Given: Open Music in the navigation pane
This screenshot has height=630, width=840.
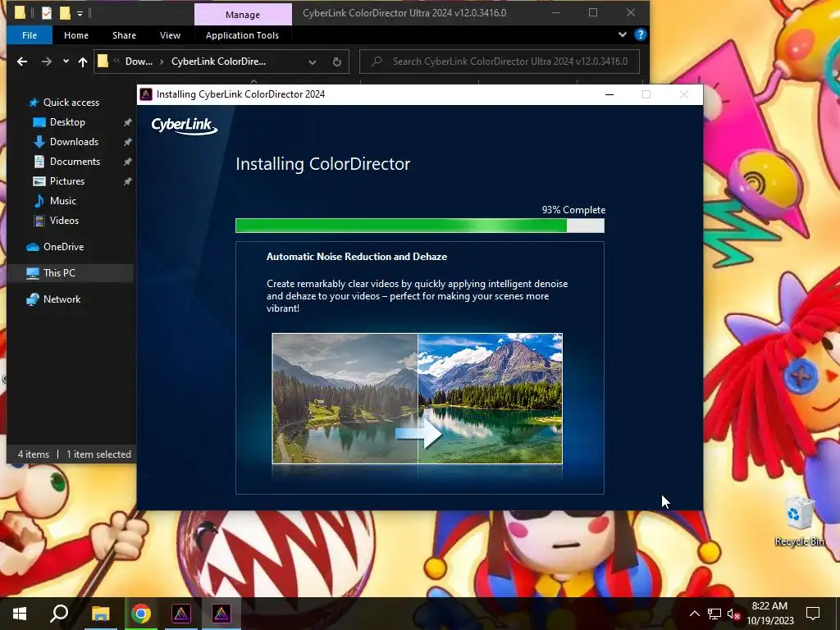Looking at the screenshot, I should [62, 201].
